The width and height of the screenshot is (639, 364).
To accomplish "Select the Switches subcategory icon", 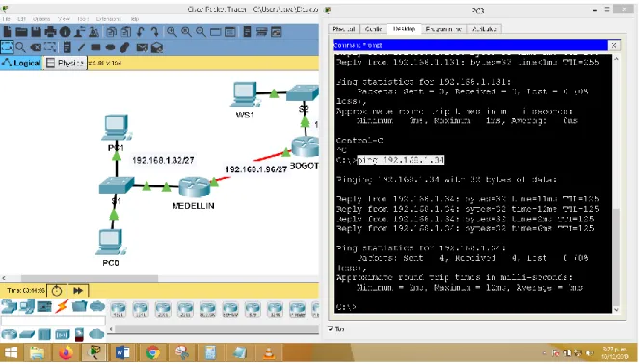I will coord(27,334).
